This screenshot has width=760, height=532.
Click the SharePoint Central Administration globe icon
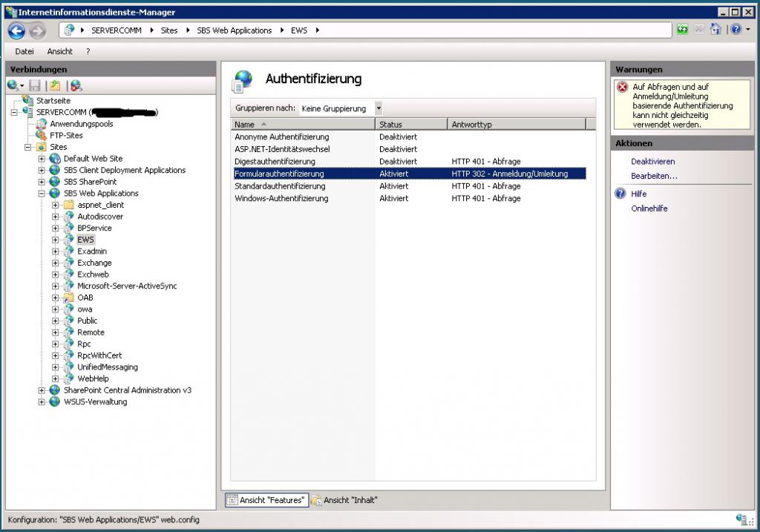click(x=55, y=390)
